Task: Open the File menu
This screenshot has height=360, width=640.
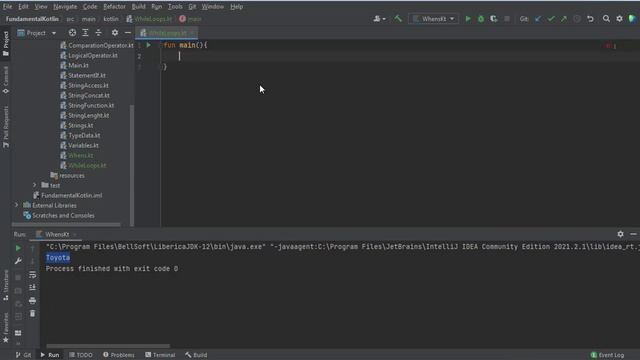Action: point(7,7)
